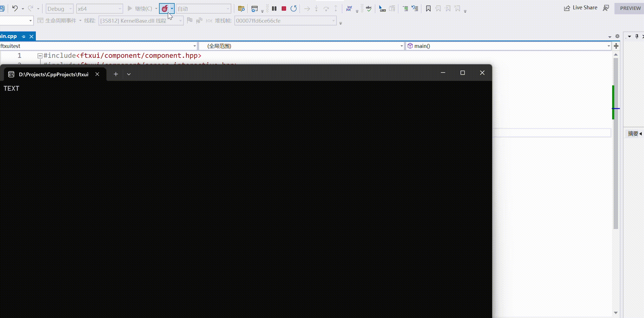Click the Show Diagnostic Tools icon
The image size is (644, 318).
click(x=255, y=8)
